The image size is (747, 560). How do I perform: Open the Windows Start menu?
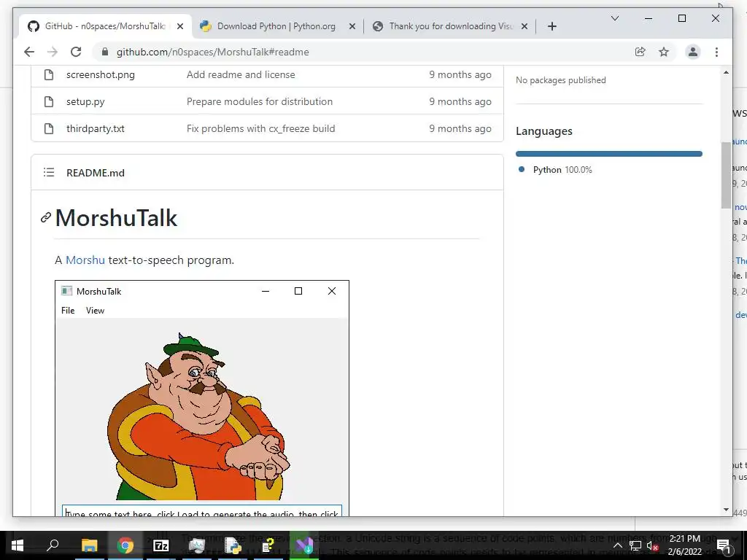pos(18,545)
